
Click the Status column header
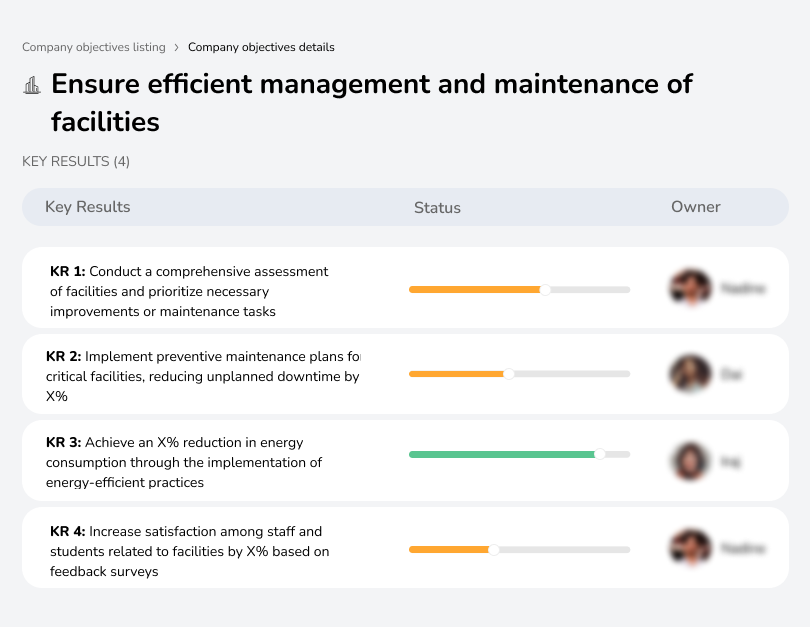[x=437, y=208]
